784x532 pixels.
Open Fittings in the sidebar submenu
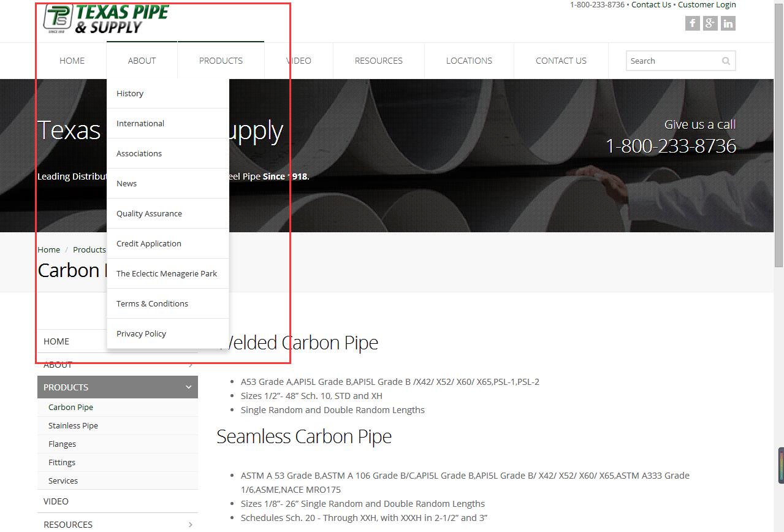click(62, 462)
